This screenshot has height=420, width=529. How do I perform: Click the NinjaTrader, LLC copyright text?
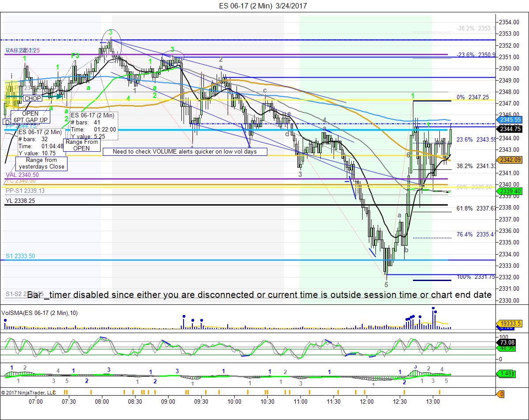pyautogui.click(x=29, y=393)
